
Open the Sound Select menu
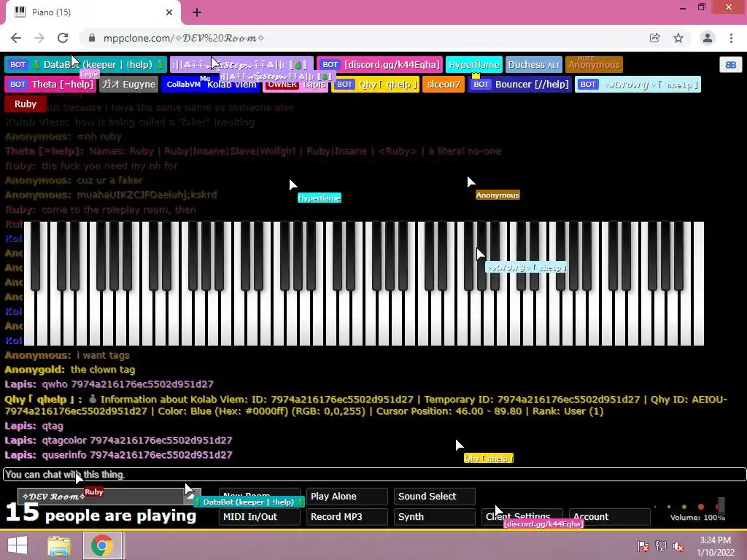[x=435, y=496]
